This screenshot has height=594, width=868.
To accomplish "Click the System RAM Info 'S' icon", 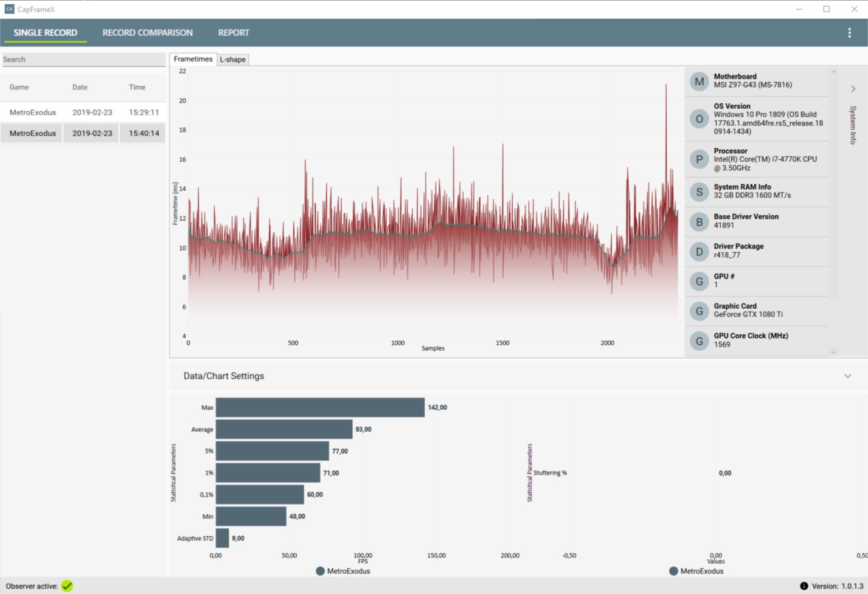I will point(700,192).
